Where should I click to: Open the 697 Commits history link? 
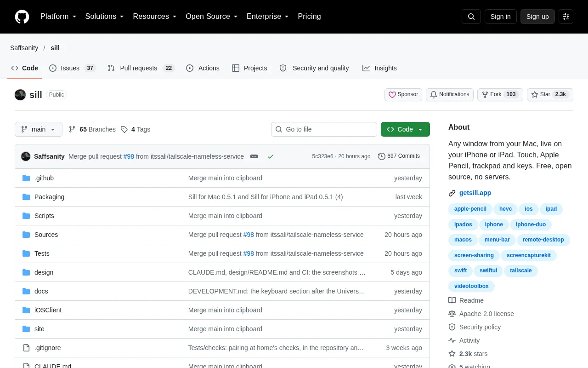coord(399,156)
